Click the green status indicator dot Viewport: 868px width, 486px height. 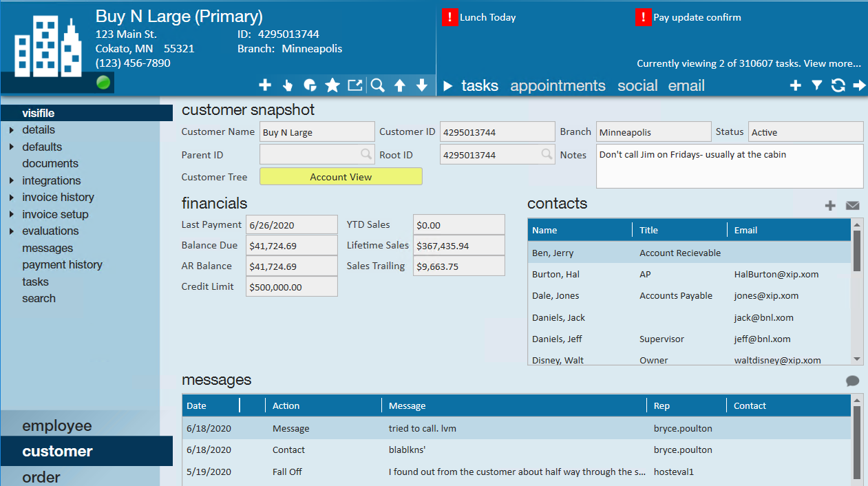point(103,83)
